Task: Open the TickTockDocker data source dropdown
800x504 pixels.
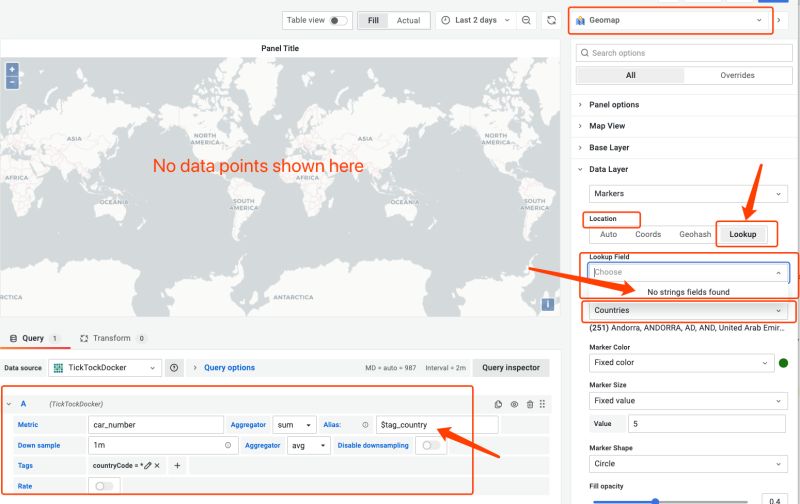Action: 105,368
